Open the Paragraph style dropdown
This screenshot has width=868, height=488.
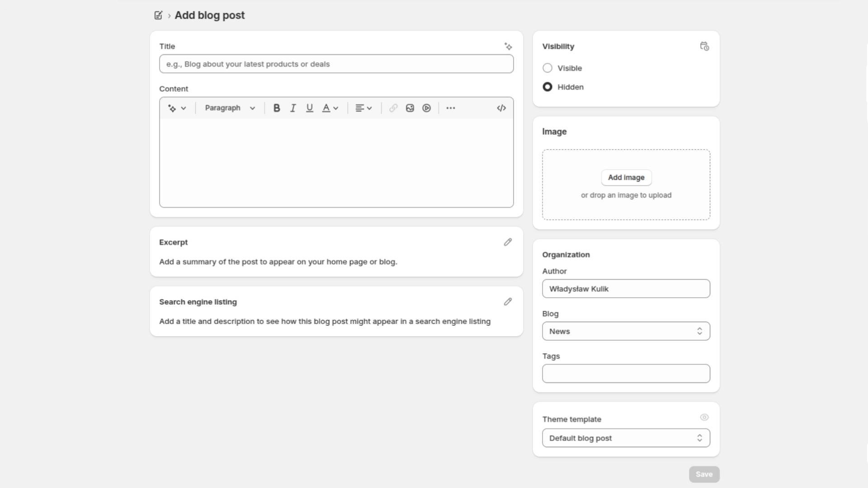[x=229, y=108]
